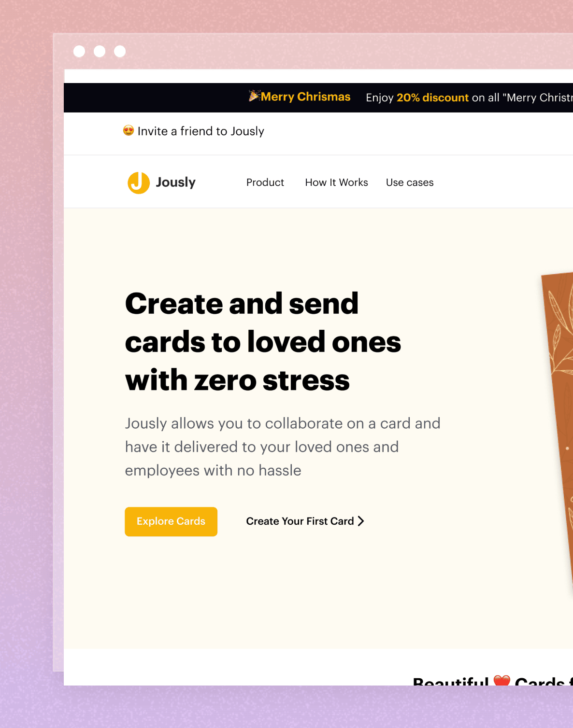The height and width of the screenshot is (728, 573).
Task: Open the Product menu
Action: (x=265, y=182)
